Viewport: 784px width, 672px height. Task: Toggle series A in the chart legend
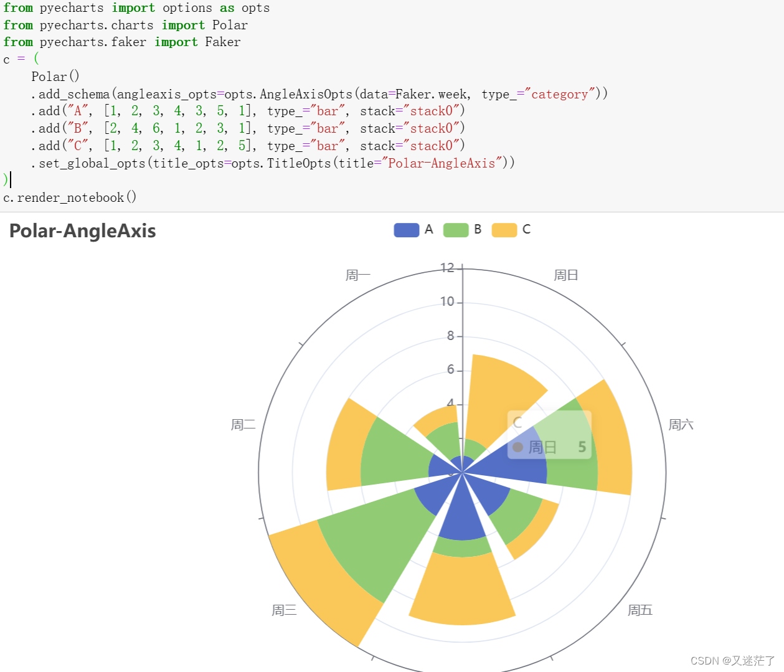[428, 229]
